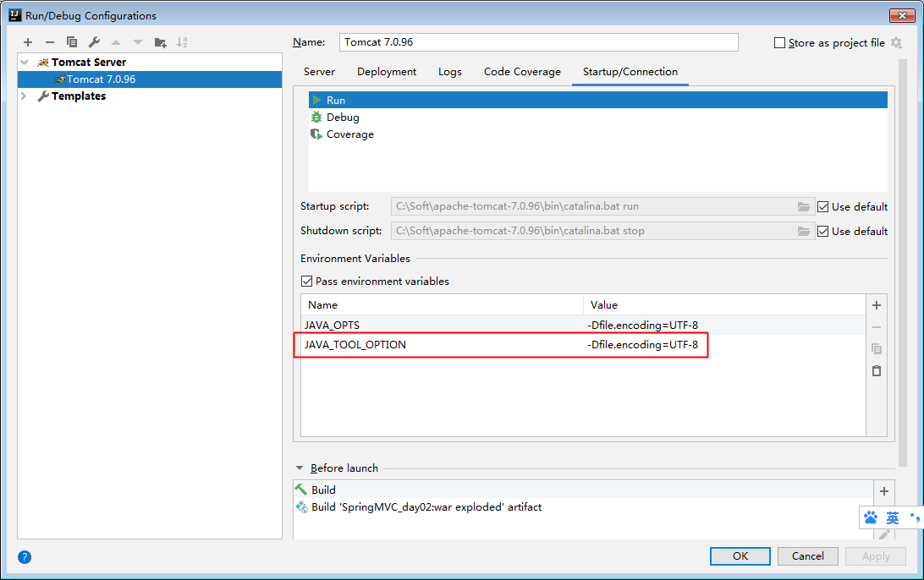Click Name column header in variables table
The image size is (924, 580).
click(442, 305)
